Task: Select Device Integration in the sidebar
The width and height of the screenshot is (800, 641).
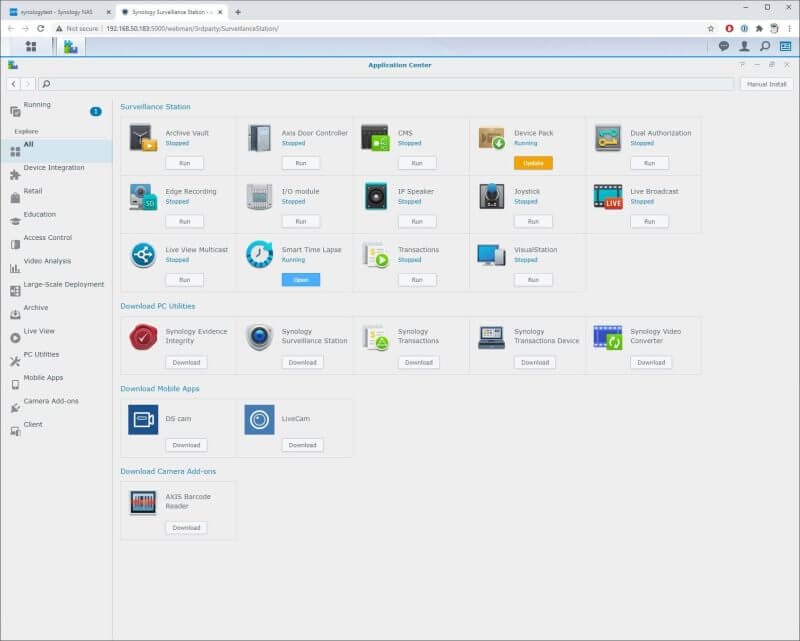Action: [x=54, y=168]
